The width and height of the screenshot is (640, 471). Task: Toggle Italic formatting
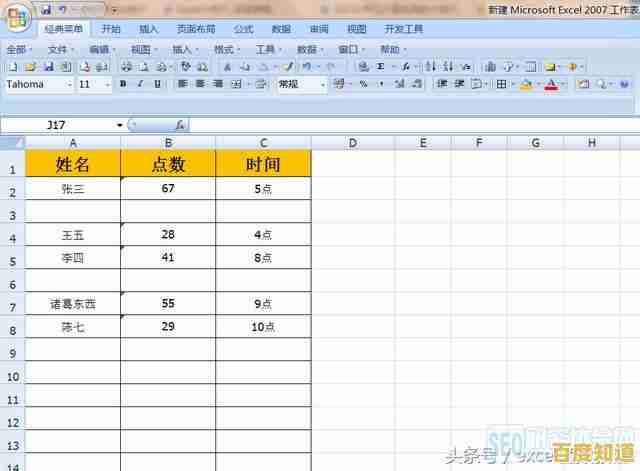coord(140,84)
